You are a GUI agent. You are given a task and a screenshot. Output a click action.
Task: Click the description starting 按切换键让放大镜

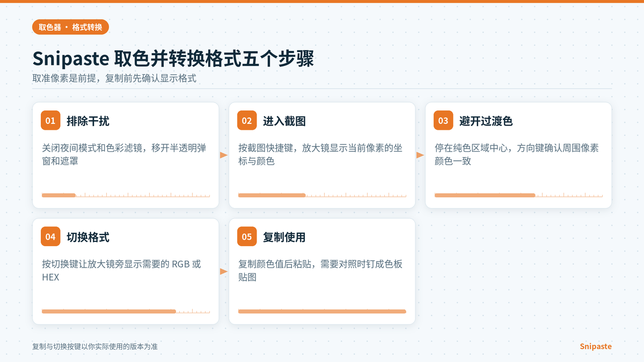pos(122,270)
